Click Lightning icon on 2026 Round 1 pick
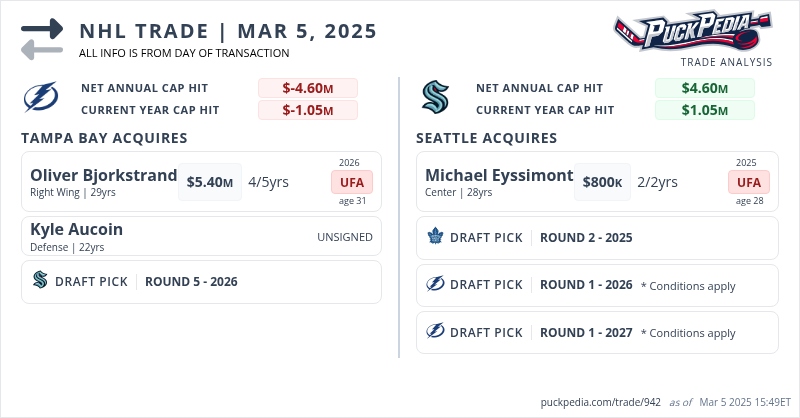This screenshot has width=800, height=418. [x=435, y=285]
